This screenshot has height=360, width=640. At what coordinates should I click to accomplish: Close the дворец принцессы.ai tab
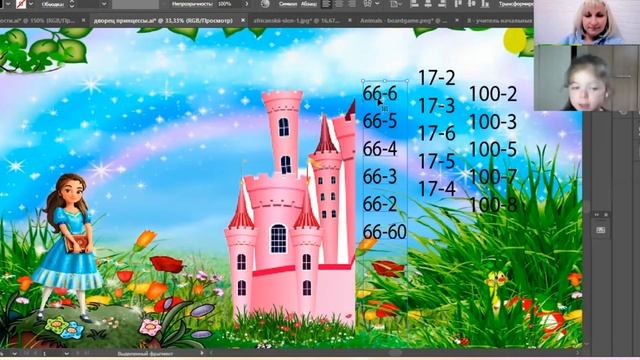[243, 20]
